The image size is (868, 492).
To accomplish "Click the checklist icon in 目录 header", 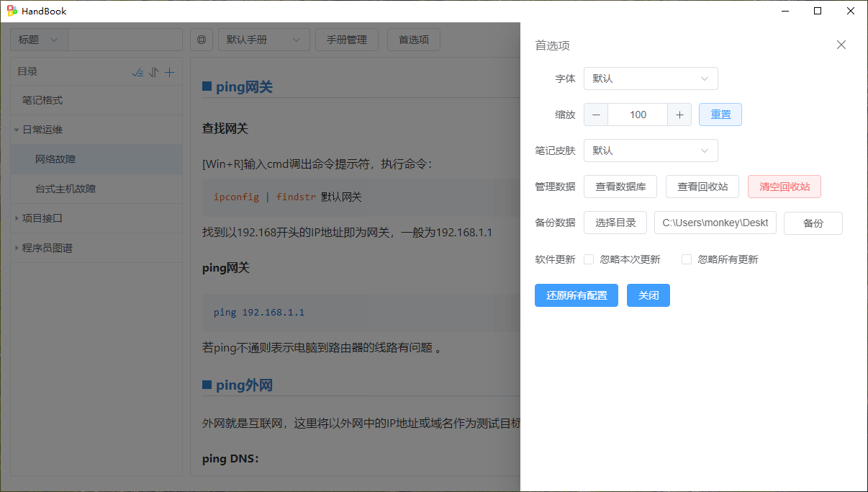I will [x=137, y=72].
